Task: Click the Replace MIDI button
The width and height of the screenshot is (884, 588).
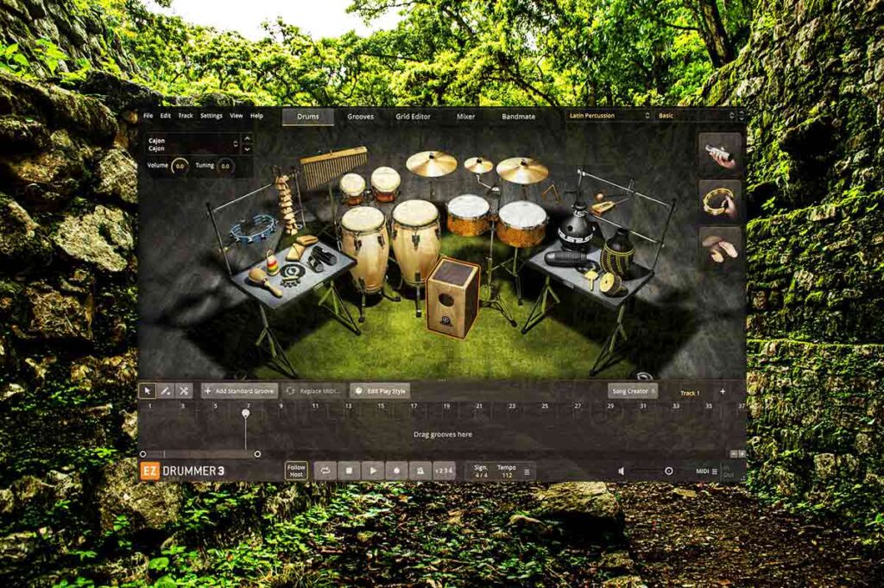Action: 314,390
